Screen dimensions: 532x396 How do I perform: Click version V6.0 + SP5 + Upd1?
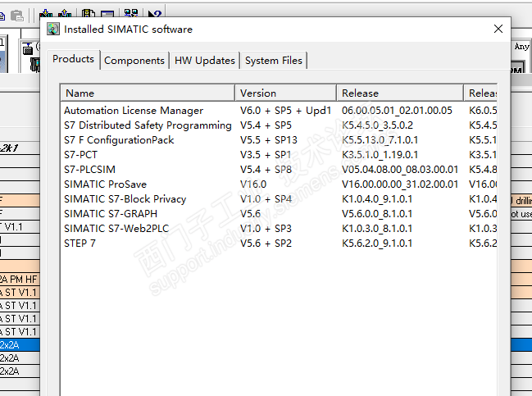click(285, 111)
